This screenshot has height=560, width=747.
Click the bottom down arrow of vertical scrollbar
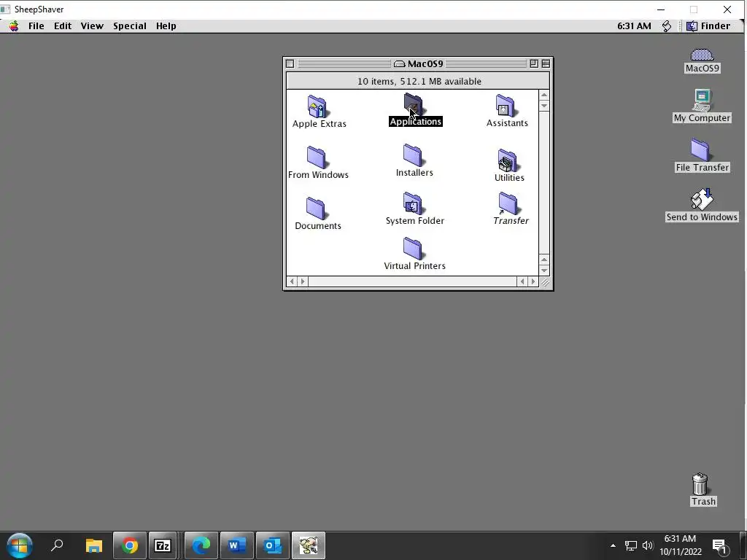point(544,271)
